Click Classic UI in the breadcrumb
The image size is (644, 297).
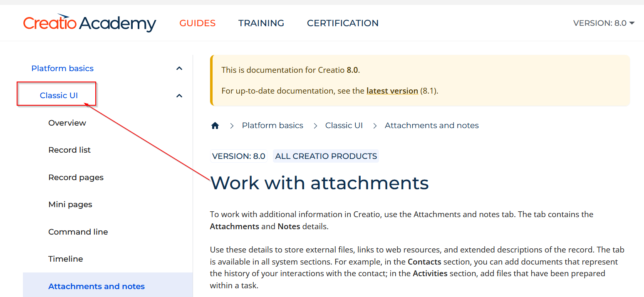point(344,126)
